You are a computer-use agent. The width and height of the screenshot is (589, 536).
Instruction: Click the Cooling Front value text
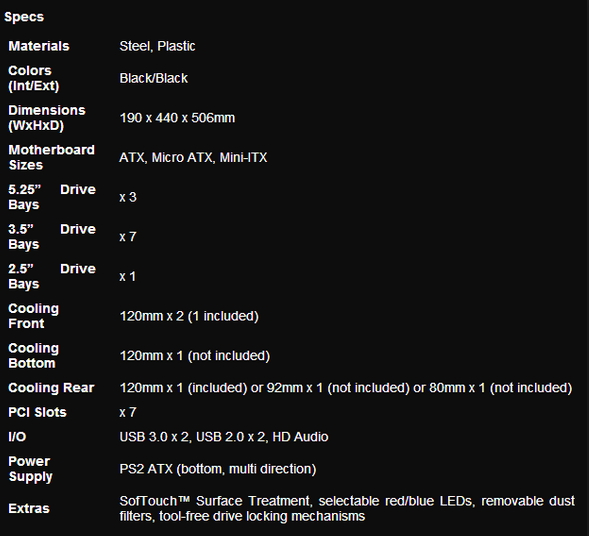pos(189,316)
